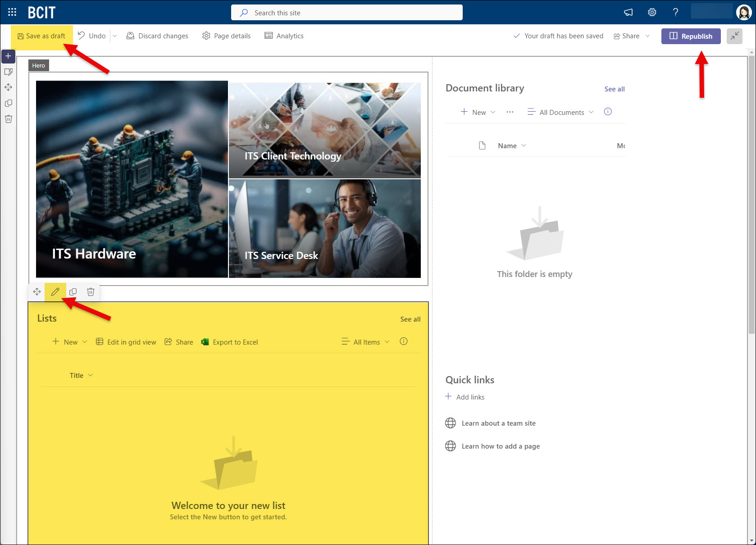The image size is (756, 545).
Task: Expand the Undo dropdown arrow
Action: (114, 36)
